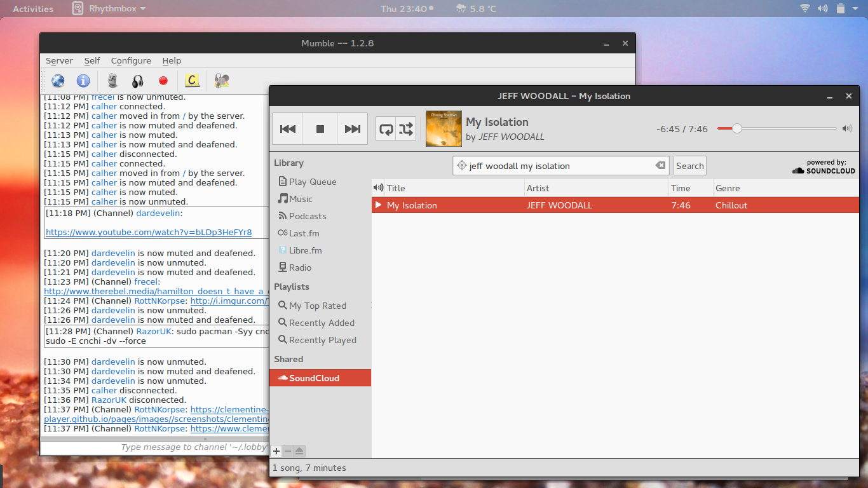
Task: Select Libre.fm in the library sidebar
Action: (300, 250)
